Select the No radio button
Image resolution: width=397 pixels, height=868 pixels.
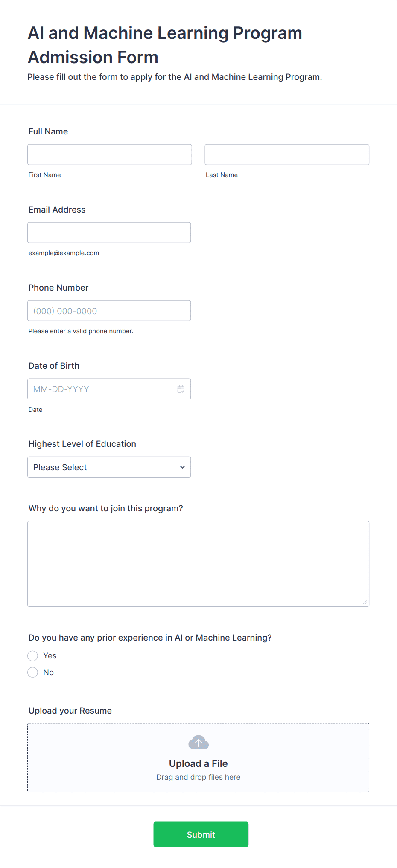[33, 673]
